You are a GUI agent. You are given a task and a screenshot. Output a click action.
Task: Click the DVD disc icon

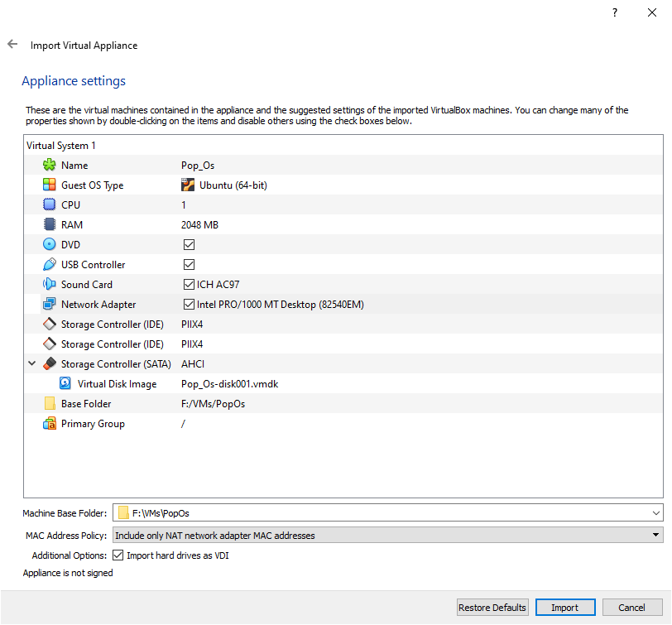50,244
